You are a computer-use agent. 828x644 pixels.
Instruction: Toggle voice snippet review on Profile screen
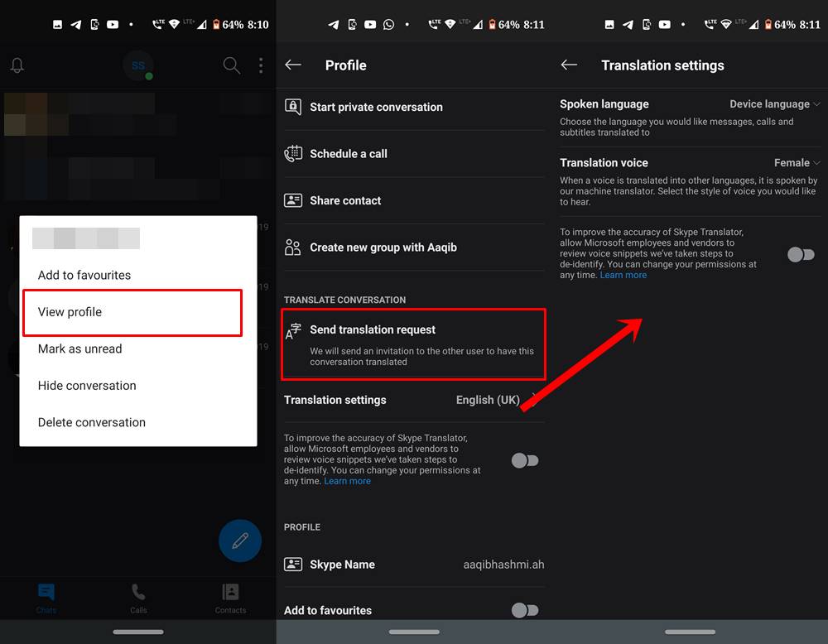(525, 460)
